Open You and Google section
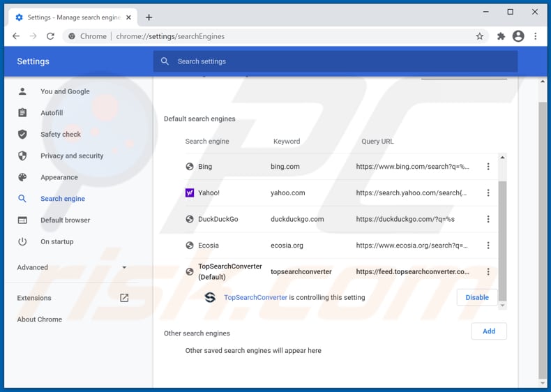This screenshot has height=392, width=551. (x=65, y=91)
